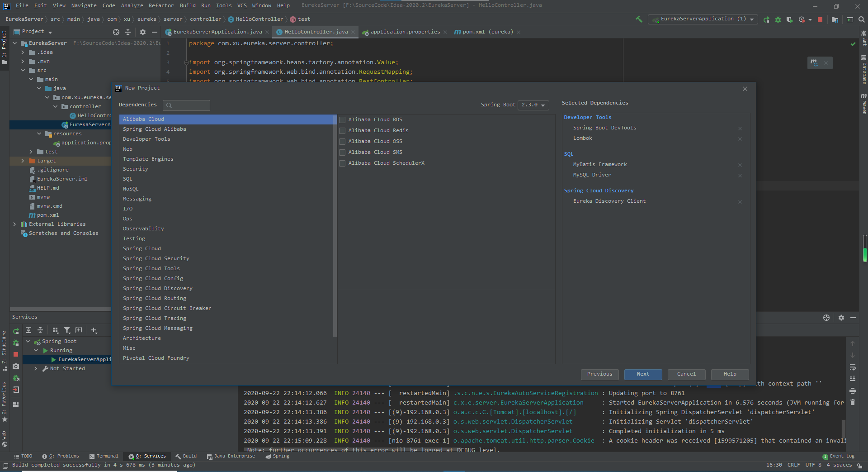Click the print icon beside console
The height and width of the screenshot is (472, 868).
(853, 391)
